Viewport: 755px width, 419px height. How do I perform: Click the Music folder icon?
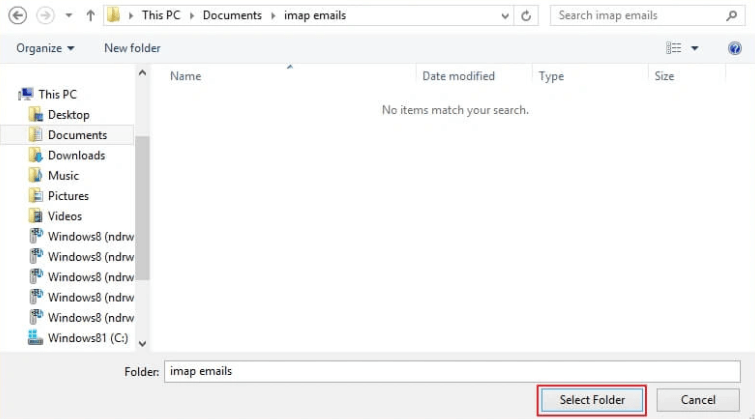36,175
